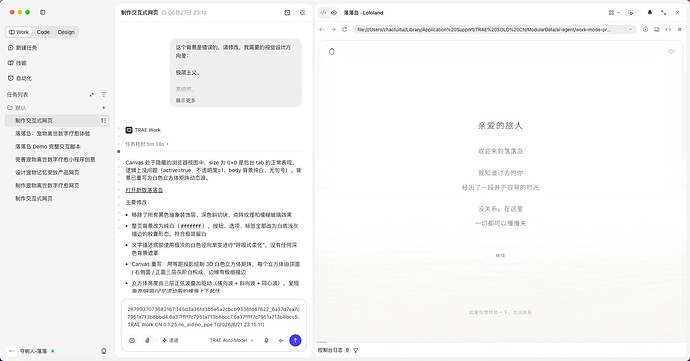Toggle the device viewport icon by address bar
Screen dimensions: 690x361
[657, 29]
